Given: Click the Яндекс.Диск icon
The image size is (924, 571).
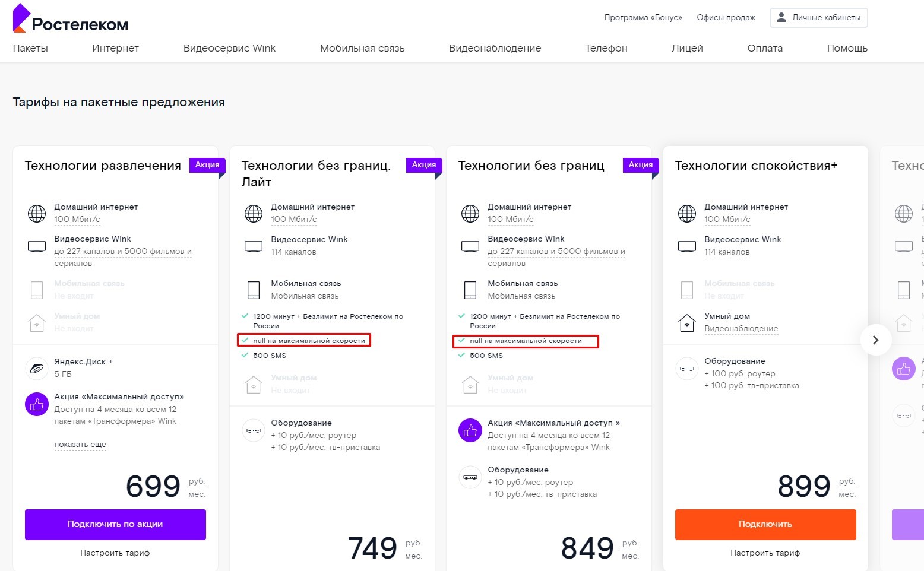Looking at the screenshot, I should pyautogui.click(x=37, y=368).
